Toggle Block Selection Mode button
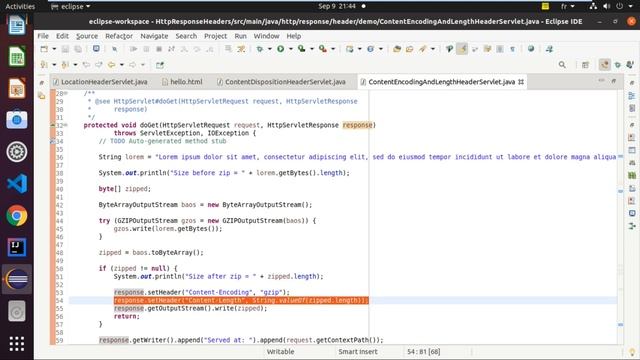 coord(500,49)
